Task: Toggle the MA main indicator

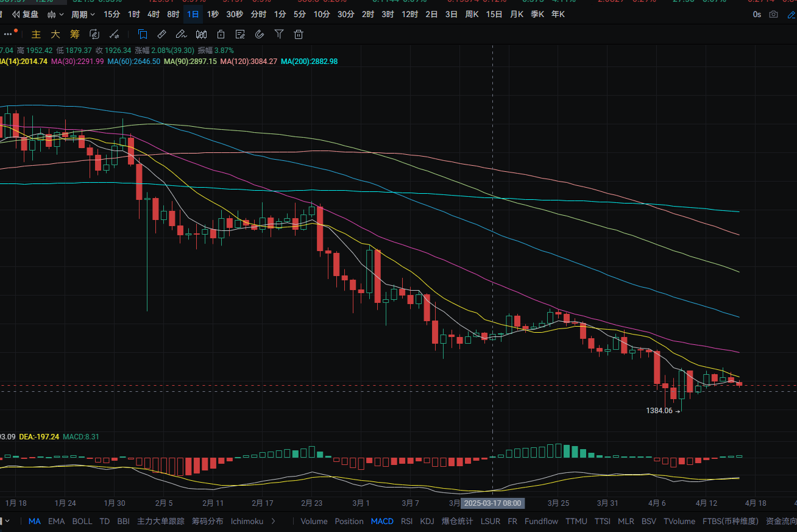Action: pyautogui.click(x=35, y=521)
